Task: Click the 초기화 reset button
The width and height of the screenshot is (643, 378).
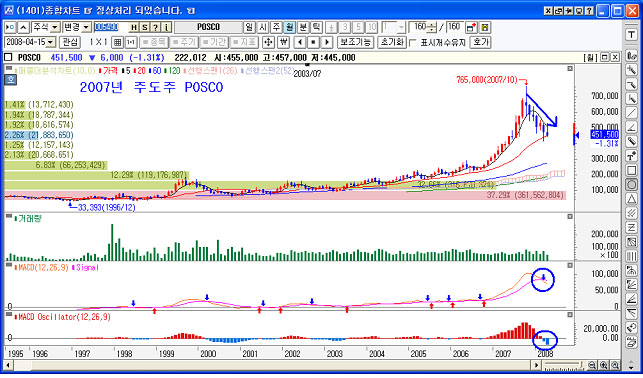Action: click(392, 42)
